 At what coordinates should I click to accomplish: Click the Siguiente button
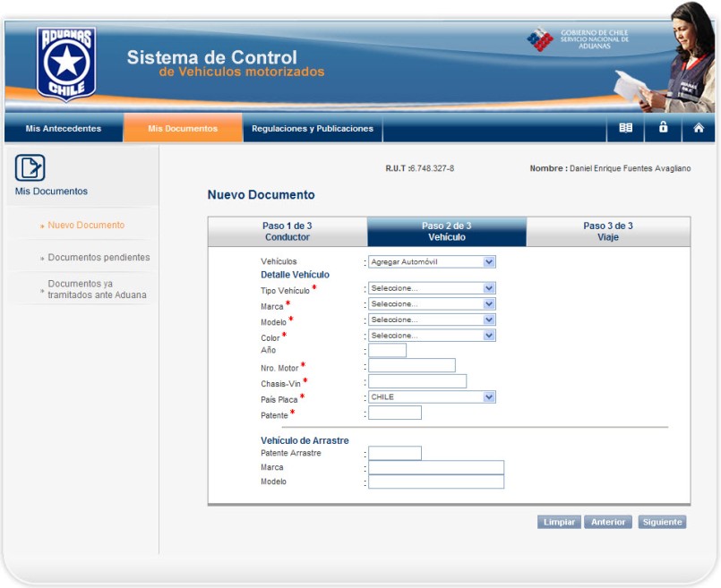[662, 522]
